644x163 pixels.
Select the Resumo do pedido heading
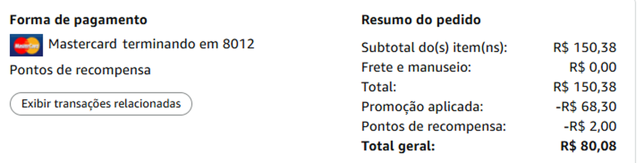[421, 20]
